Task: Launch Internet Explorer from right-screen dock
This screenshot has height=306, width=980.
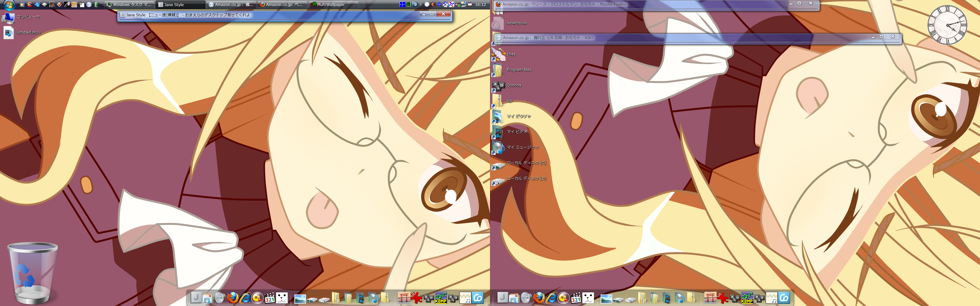Action: pos(551,298)
